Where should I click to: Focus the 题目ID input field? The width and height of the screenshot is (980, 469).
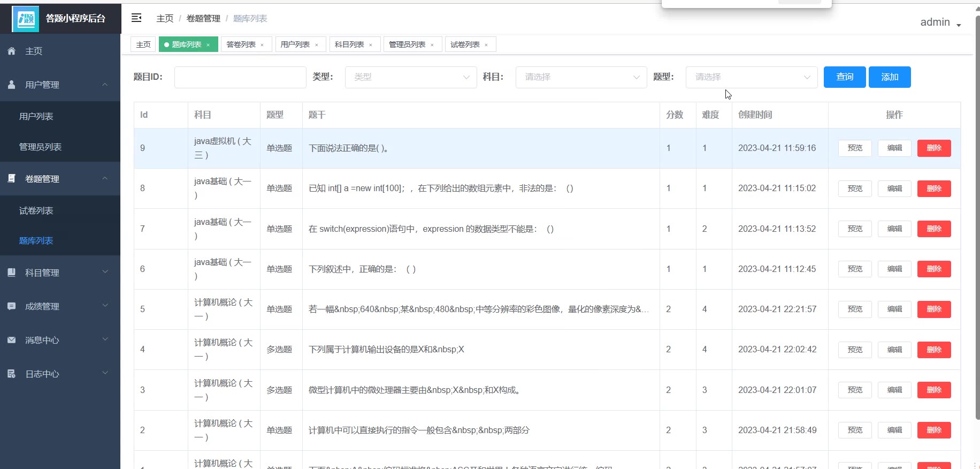[x=240, y=77]
